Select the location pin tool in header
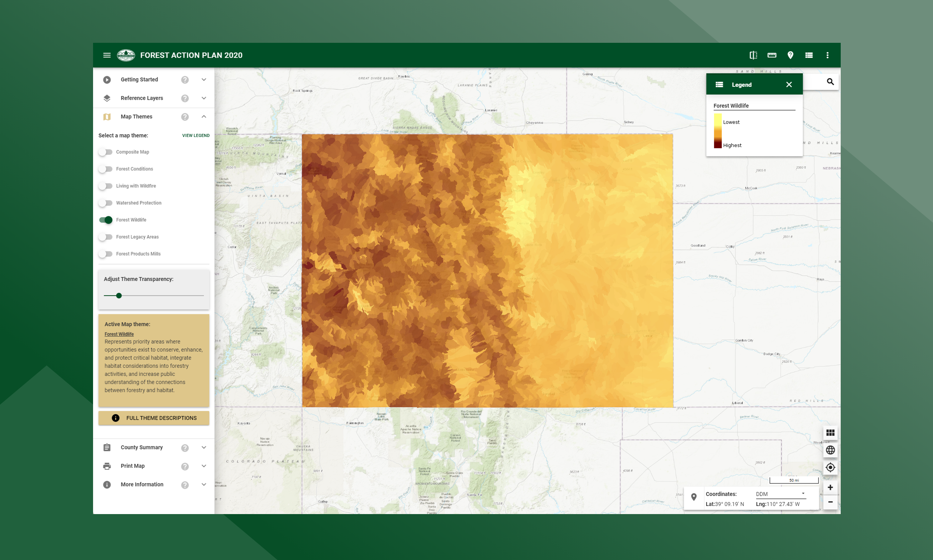Image resolution: width=933 pixels, height=560 pixels. [x=790, y=55]
